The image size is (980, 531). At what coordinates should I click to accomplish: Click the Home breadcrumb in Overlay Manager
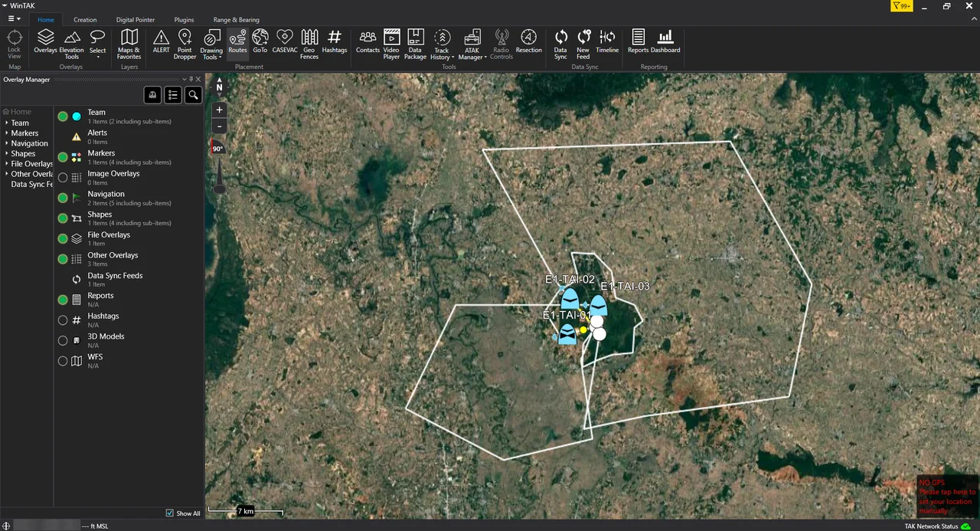pyautogui.click(x=17, y=112)
